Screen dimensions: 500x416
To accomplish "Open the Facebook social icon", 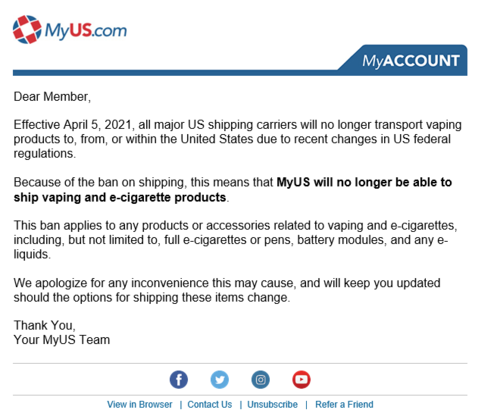I will (179, 379).
